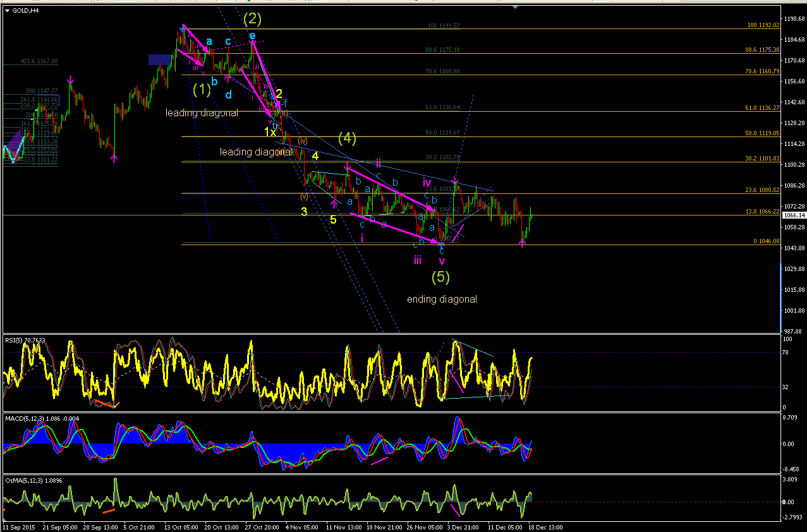Click OsMA scale value -2.7993
Viewport: 807px width, 532px height.
[x=792, y=517]
